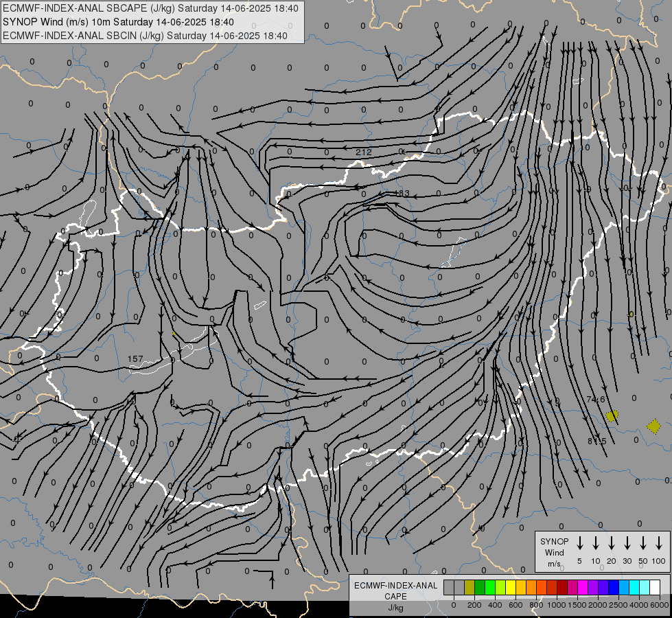Click the 10 m/s wind arrow in legend
This screenshot has width=672, height=618.
point(595,543)
